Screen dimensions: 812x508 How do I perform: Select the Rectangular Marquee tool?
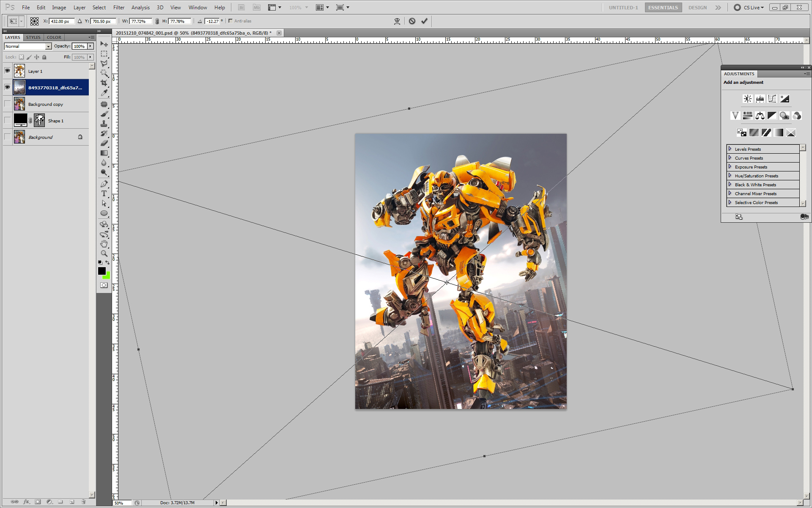click(104, 54)
